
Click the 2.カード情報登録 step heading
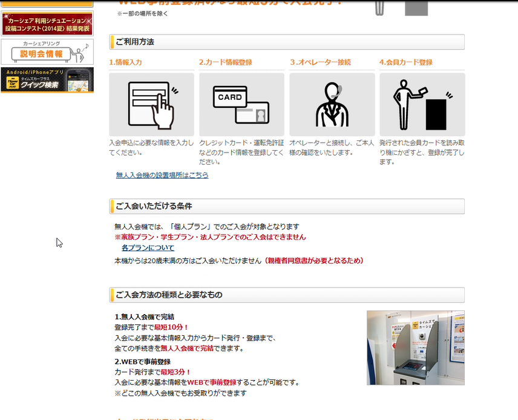[226, 62]
